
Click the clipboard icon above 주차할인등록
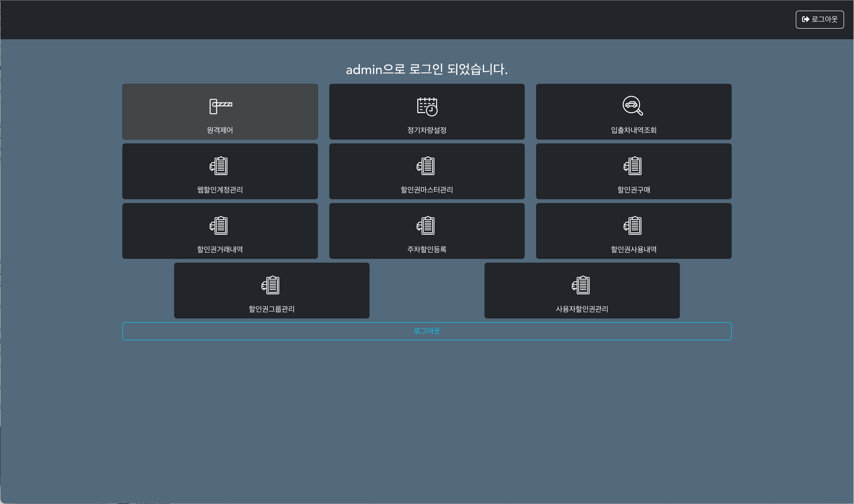pos(426,225)
